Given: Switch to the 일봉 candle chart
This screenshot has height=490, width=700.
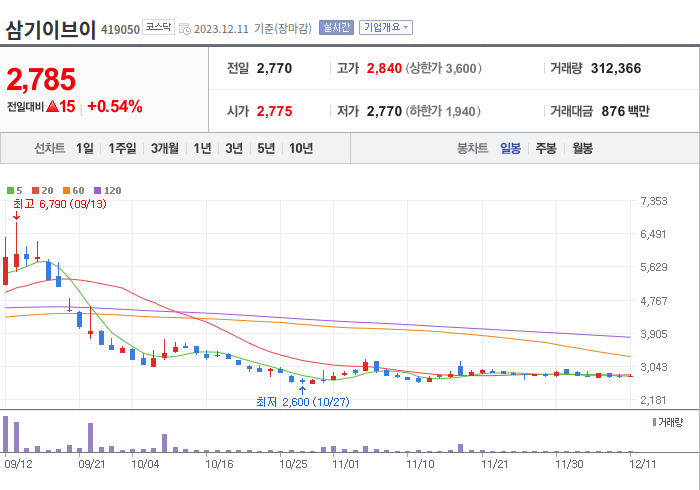Looking at the screenshot, I should coord(510,148).
